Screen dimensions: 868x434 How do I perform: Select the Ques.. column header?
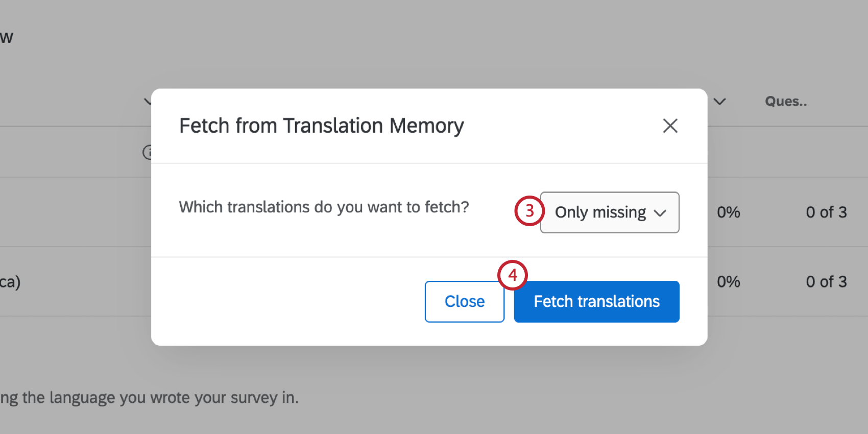[x=786, y=101]
